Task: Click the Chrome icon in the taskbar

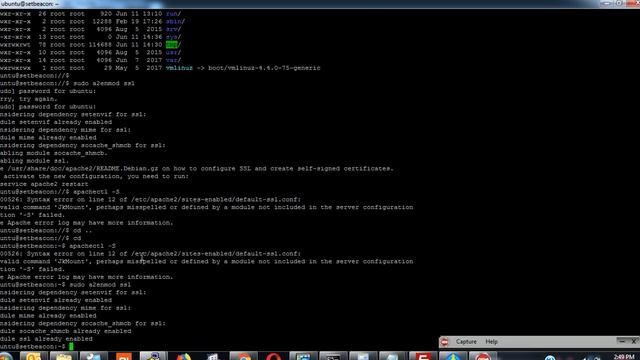Action: click(244, 357)
